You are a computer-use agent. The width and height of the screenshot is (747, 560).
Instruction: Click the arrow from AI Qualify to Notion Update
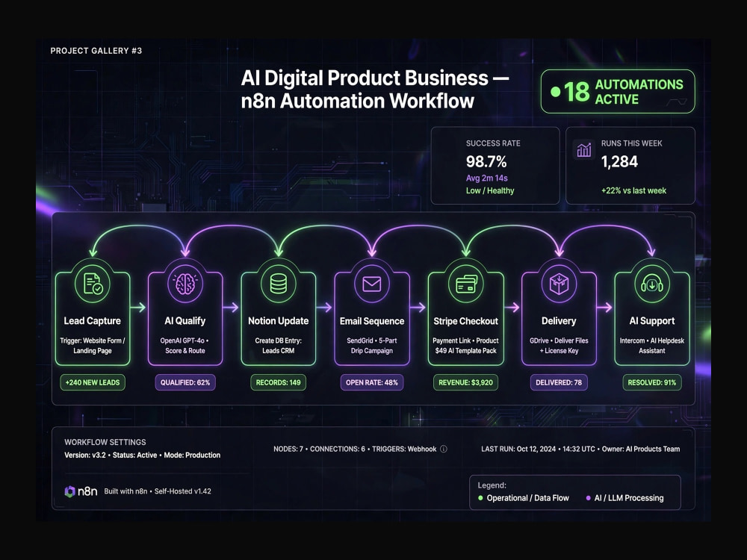(231, 308)
